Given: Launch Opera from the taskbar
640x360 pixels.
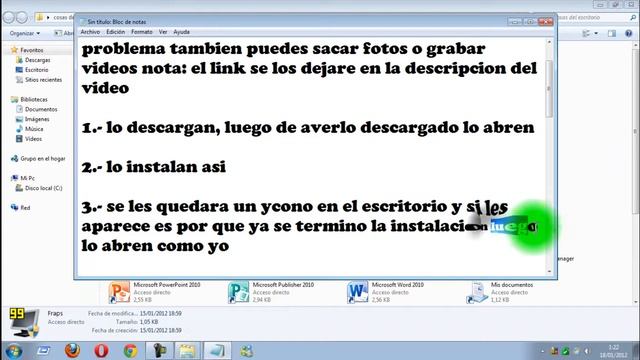Looking at the screenshot, I should click(101, 351).
